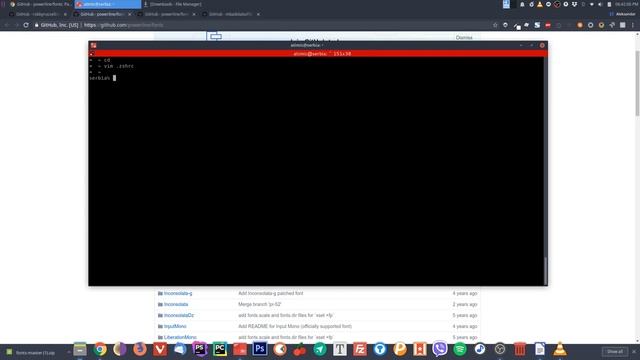Switch to terminal window in top taskbar

[x=108, y=4]
